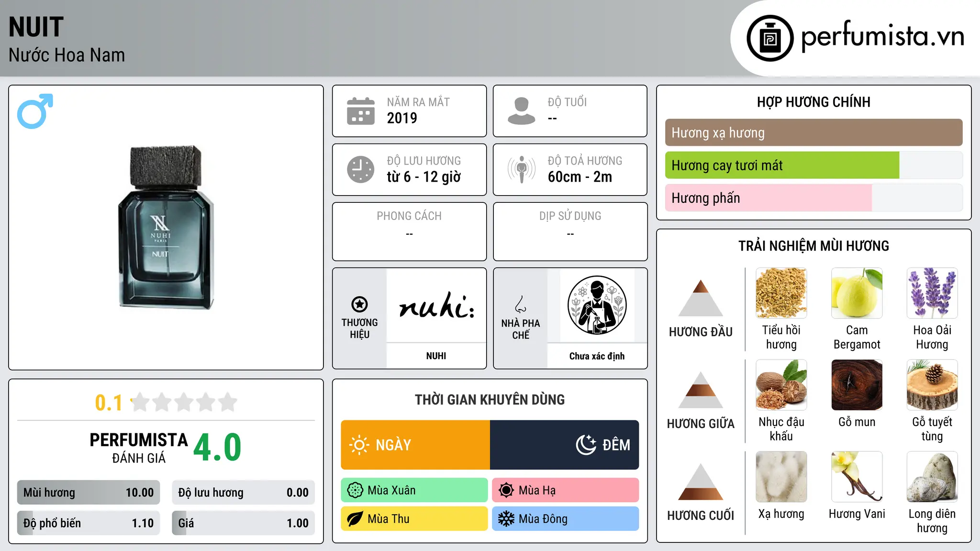
Task: Click the Trải nghiệm mùi hương heading
Action: point(813,246)
